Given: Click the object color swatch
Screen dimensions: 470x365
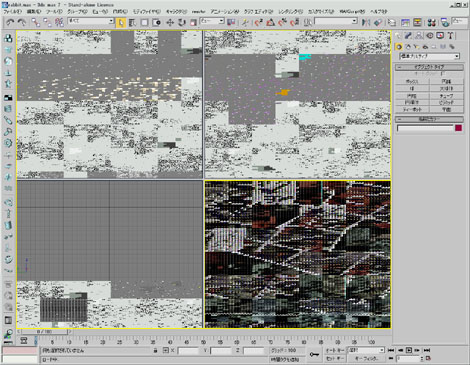Looking at the screenshot, I should coord(459,128).
